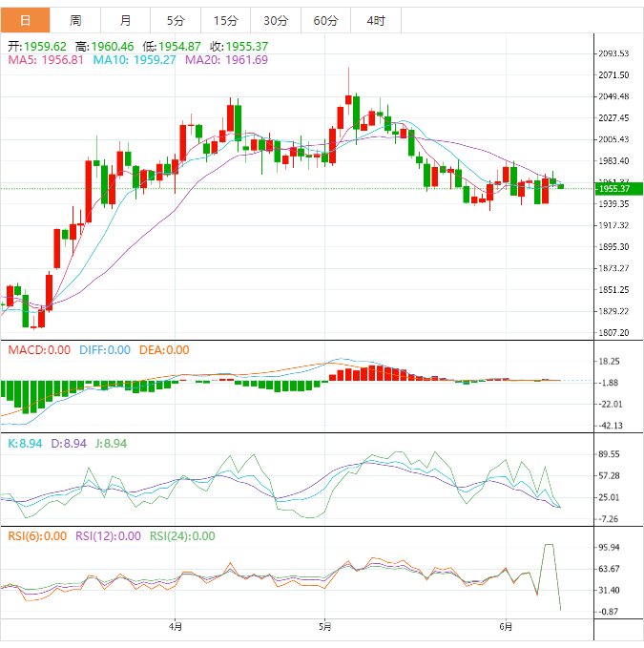This screenshot has height=648, width=644.
Task: Click the MACD indicator label
Action: 39,350
